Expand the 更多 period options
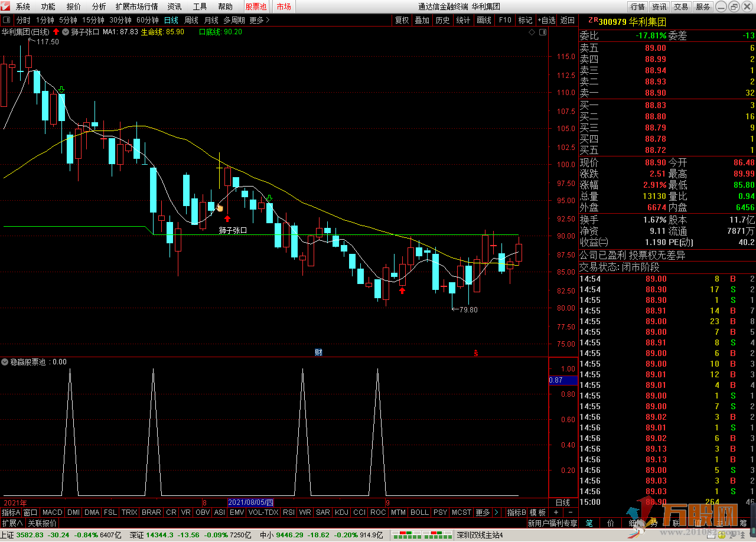The image size is (756, 542). (259, 20)
